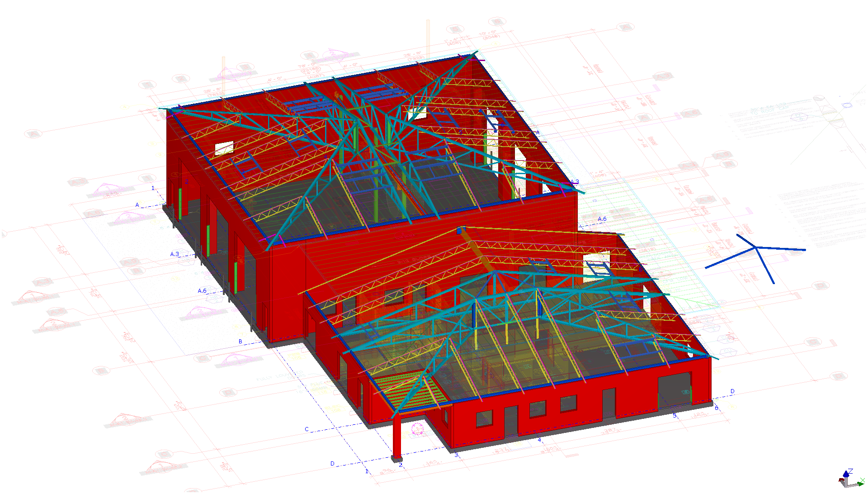Click grid line label 2 near porch column
The width and height of the screenshot is (868, 494).
(401, 465)
